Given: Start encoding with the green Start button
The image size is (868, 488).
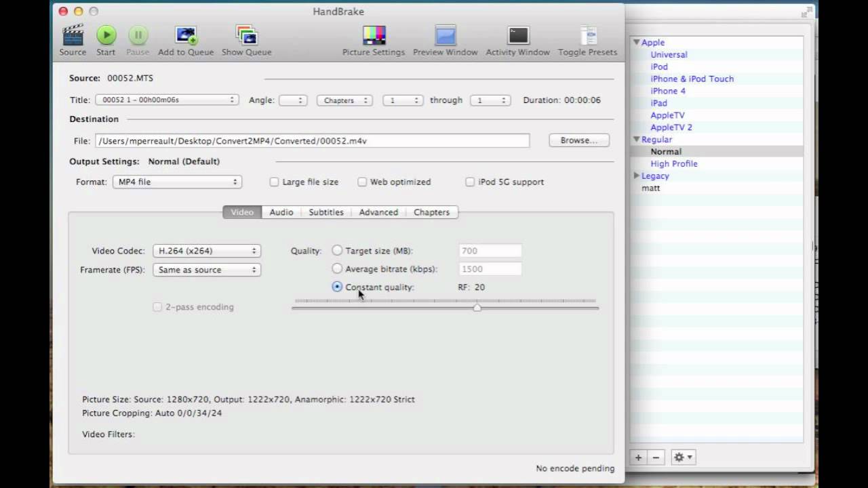Looking at the screenshot, I should (106, 35).
